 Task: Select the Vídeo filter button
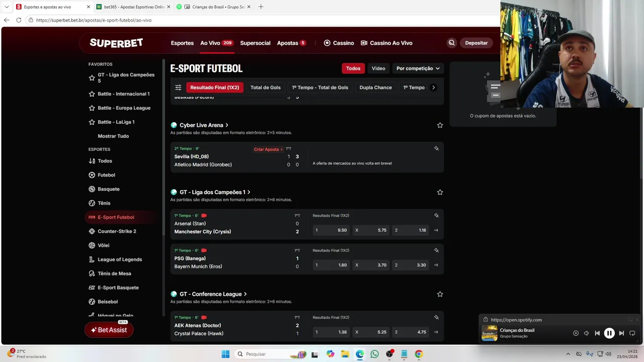[378, 68]
